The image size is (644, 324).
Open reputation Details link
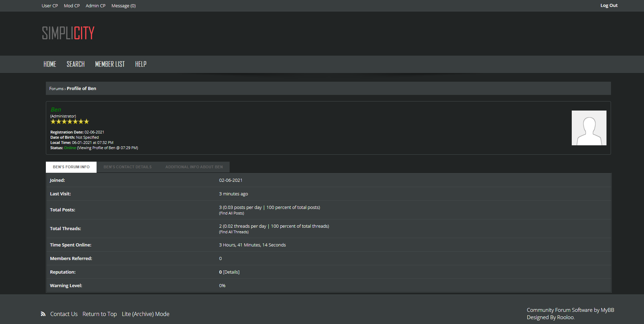pyautogui.click(x=231, y=272)
